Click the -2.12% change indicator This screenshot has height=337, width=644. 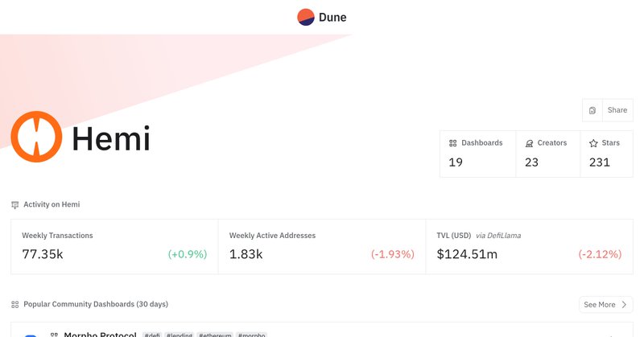(600, 254)
